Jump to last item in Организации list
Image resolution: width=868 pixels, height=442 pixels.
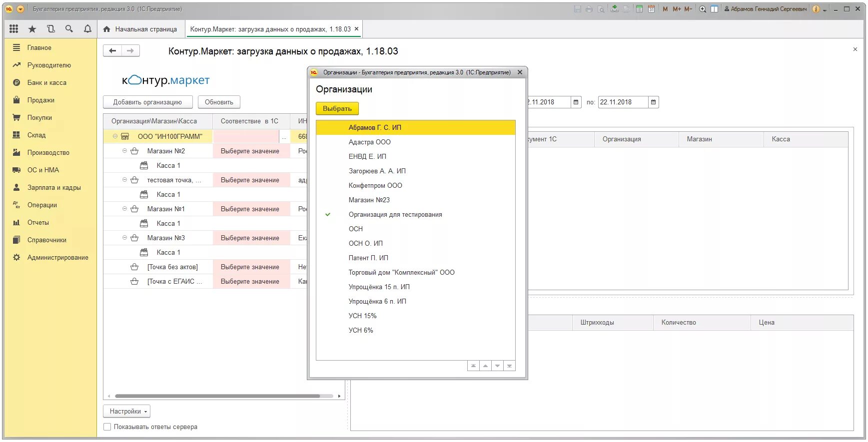(x=509, y=366)
